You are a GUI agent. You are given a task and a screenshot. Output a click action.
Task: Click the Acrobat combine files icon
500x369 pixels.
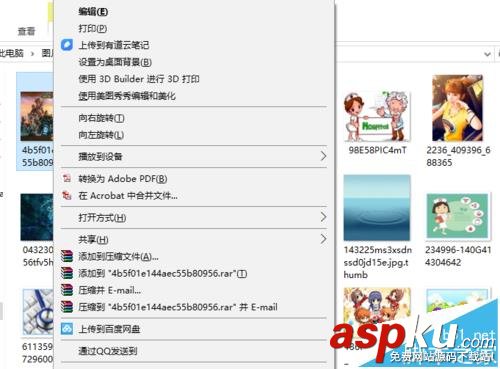tap(67, 195)
